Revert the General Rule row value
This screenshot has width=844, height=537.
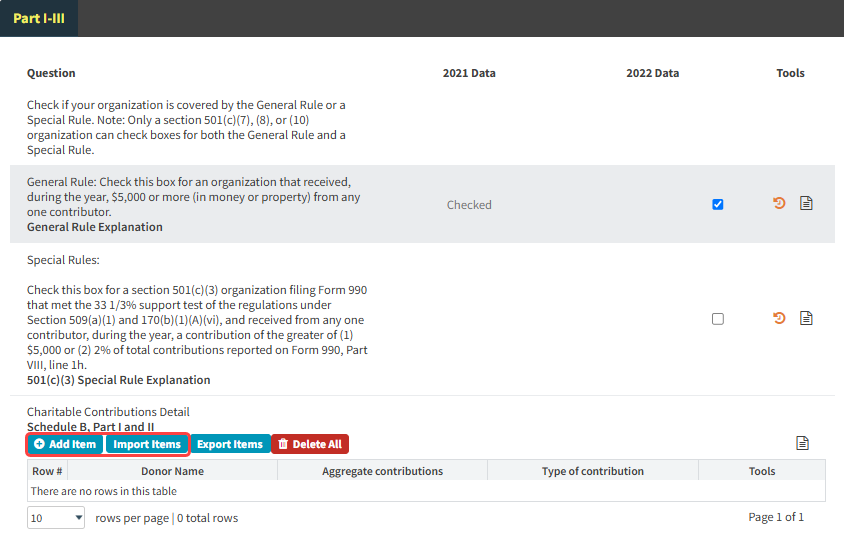tap(779, 204)
